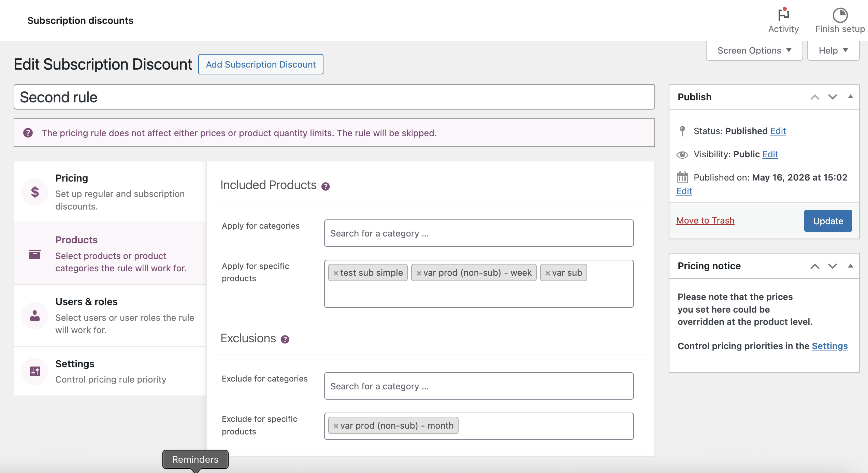Expand the Help dropdown
This screenshot has width=868, height=473.
point(833,51)
